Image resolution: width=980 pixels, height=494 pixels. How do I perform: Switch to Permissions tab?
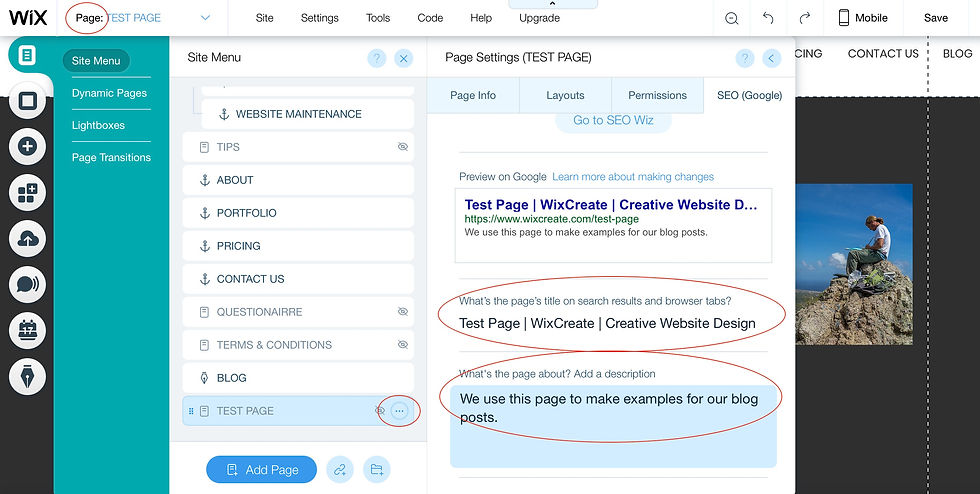click(x=658, y=96)
